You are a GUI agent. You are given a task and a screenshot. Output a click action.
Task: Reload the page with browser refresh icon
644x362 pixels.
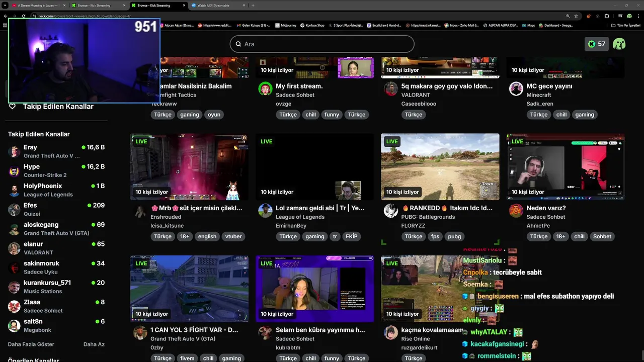(24, 16)
